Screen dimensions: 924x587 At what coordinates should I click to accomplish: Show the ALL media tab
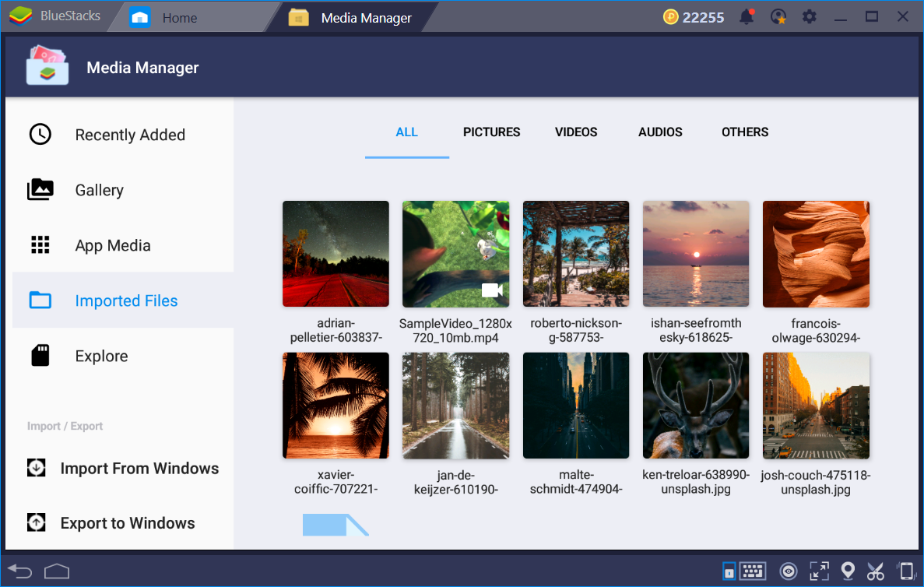tap(406, 132)
